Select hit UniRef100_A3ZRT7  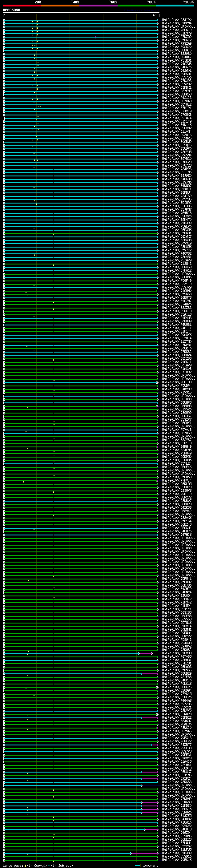tap(177, 745)
